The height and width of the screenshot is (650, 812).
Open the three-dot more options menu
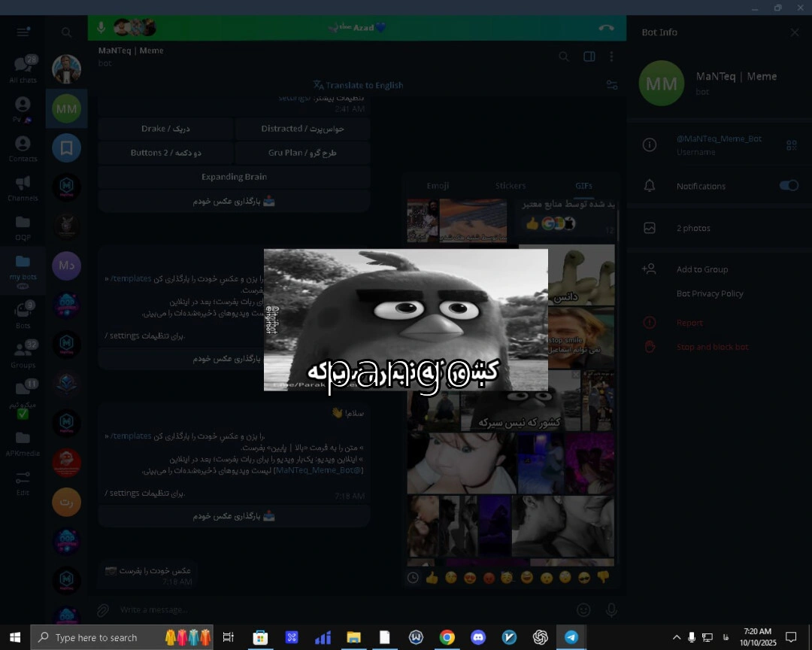pos(611,56)
